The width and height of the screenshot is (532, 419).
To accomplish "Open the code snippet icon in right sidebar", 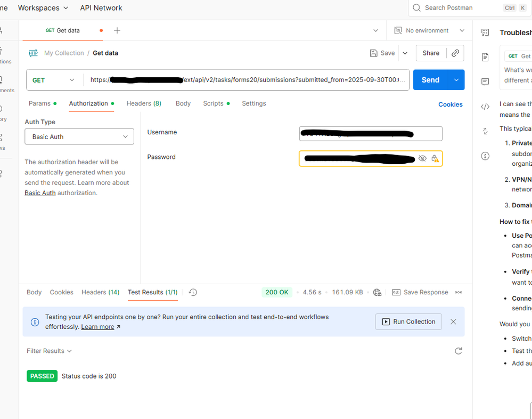I will [485, 107].
